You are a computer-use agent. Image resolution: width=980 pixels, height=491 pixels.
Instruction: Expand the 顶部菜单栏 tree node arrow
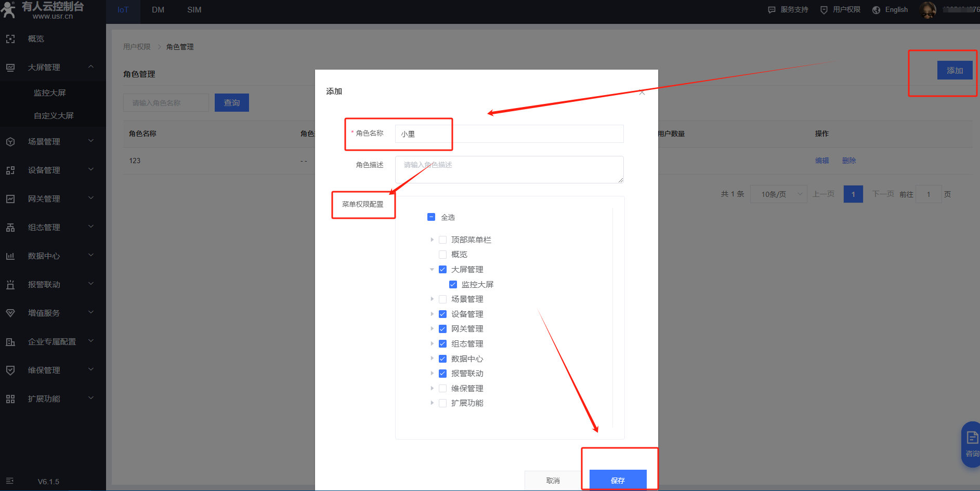[x=432, y=240]
